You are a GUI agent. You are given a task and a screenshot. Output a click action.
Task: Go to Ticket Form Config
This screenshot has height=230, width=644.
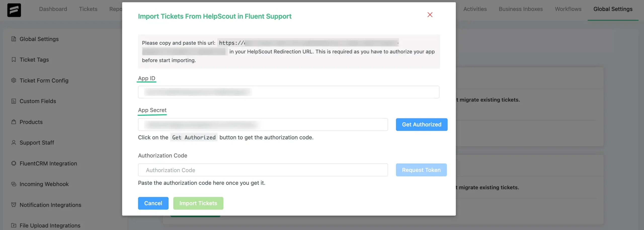[x=44, y=81]
